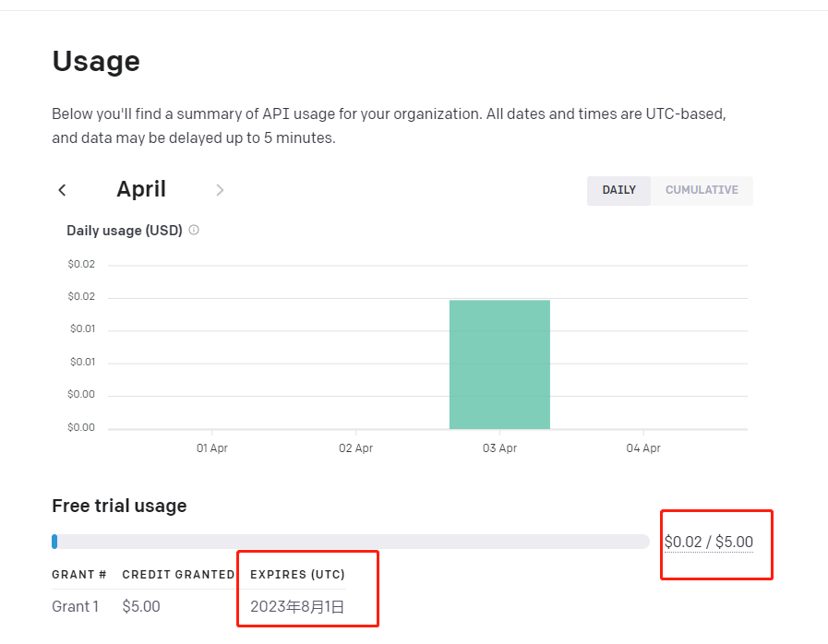Viewport: 828px width, 644px height.
Task: Select the $5.00 credit granted cell
Action: [x=141, y=606]
